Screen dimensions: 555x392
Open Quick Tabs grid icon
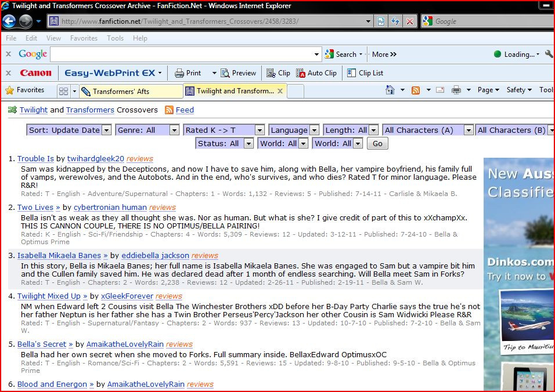point(64,91)
